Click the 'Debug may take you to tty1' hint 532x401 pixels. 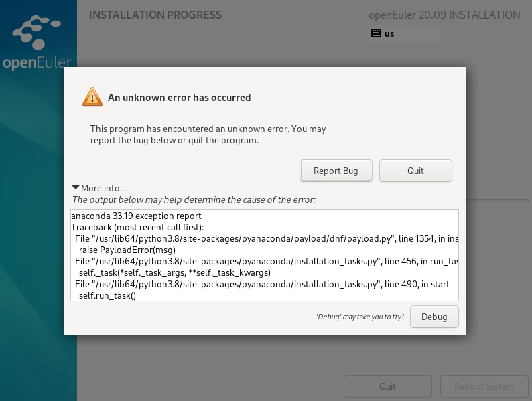click(x=361, y=317)
